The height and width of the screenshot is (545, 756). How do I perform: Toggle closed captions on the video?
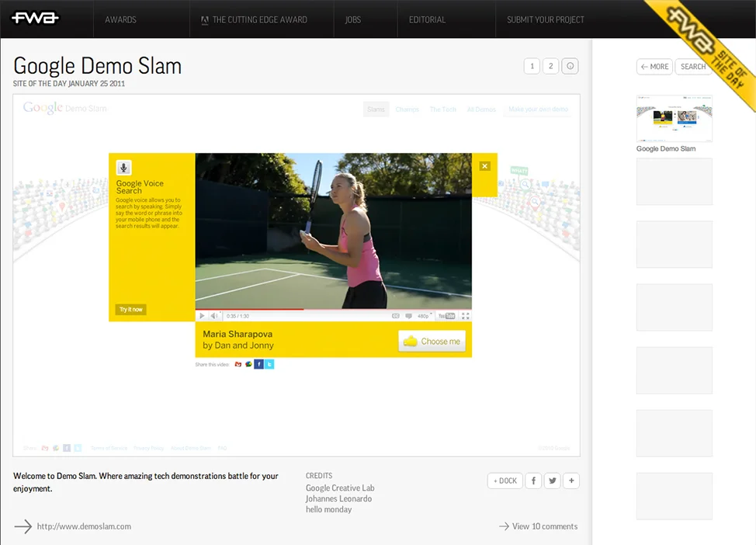point(396,316)
